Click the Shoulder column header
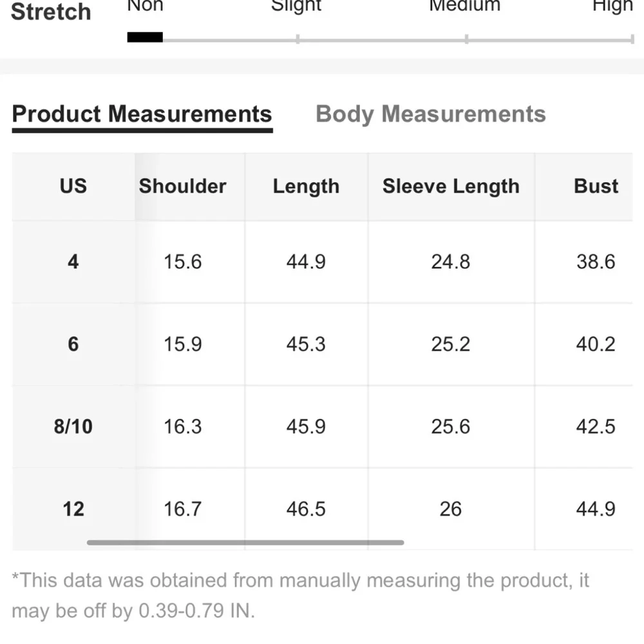Screen dimensions: 644x644 click(x=183, y=187)
